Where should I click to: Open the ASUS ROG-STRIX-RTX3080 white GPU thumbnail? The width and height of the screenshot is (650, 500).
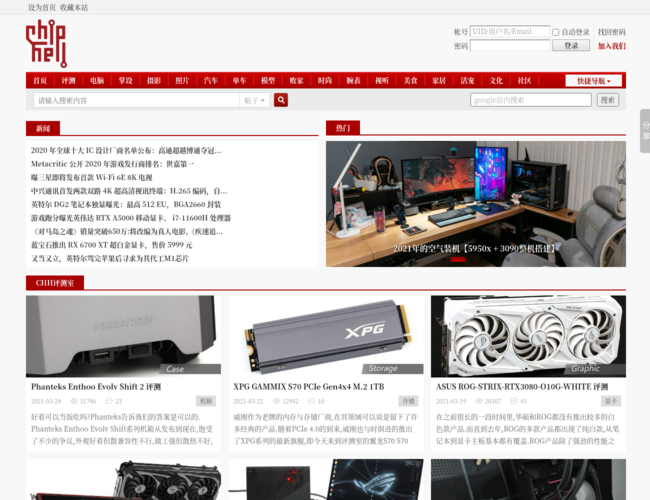tap(528, 335)
